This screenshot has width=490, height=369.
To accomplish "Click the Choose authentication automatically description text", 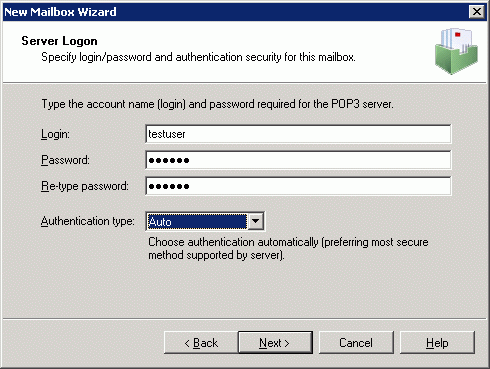I will click(288, 248).
